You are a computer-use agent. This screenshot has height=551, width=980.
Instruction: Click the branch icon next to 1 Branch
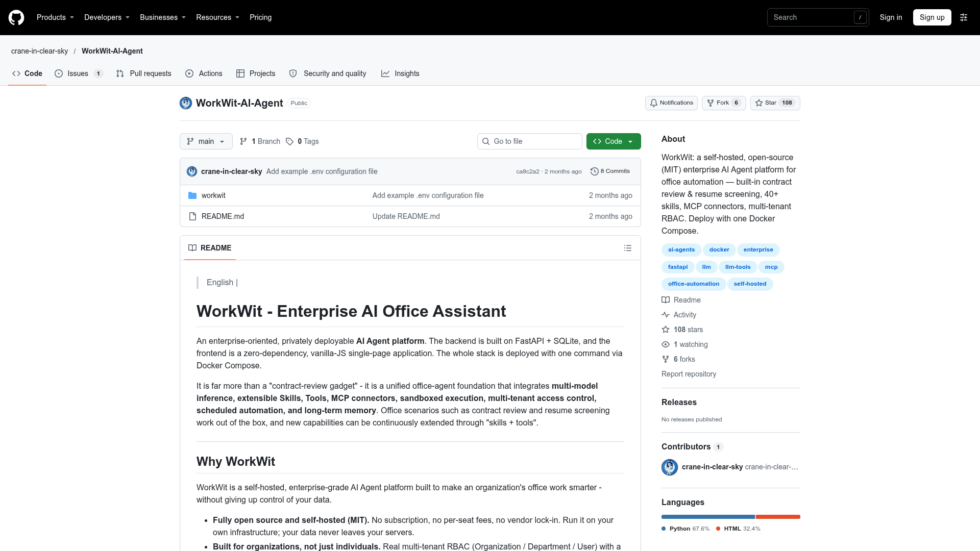tap(243, 141)
